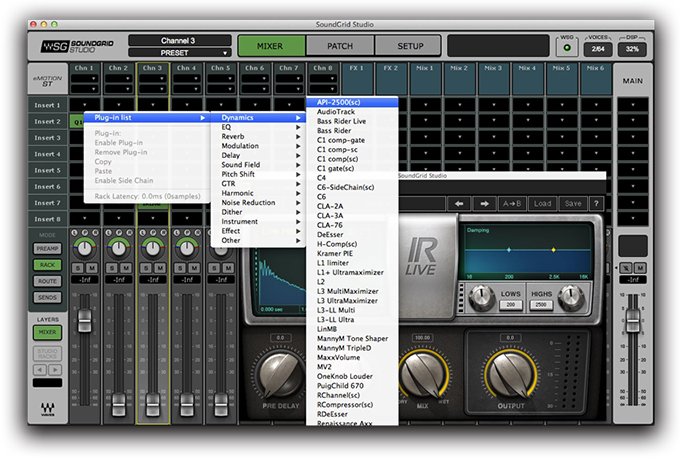Adjust the Chn 1 pan knob

(x=85, y=249)
